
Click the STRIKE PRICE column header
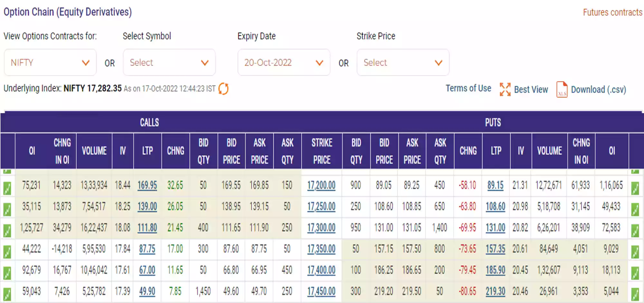coord(322,151)
